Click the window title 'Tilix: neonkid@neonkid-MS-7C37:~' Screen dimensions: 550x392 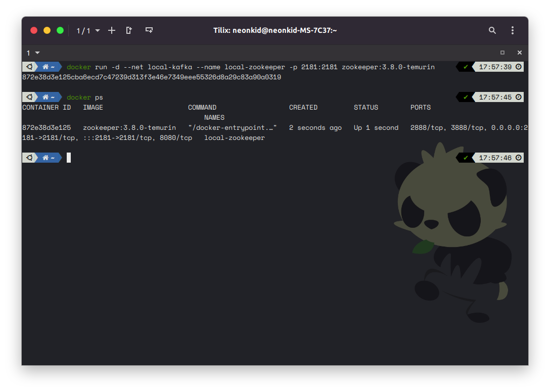pyautogui.click(x=275, y=30)
